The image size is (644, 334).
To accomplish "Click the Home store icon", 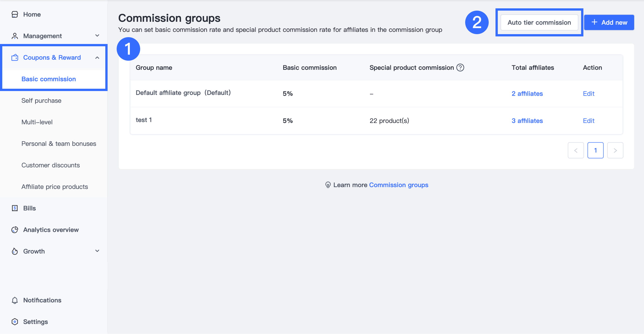I will 15,14.
